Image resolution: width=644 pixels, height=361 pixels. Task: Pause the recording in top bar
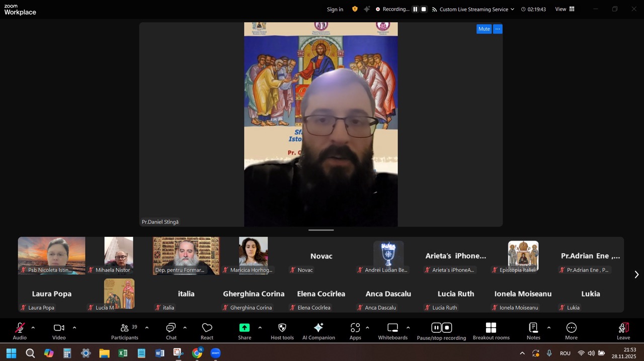coord(415,9)
